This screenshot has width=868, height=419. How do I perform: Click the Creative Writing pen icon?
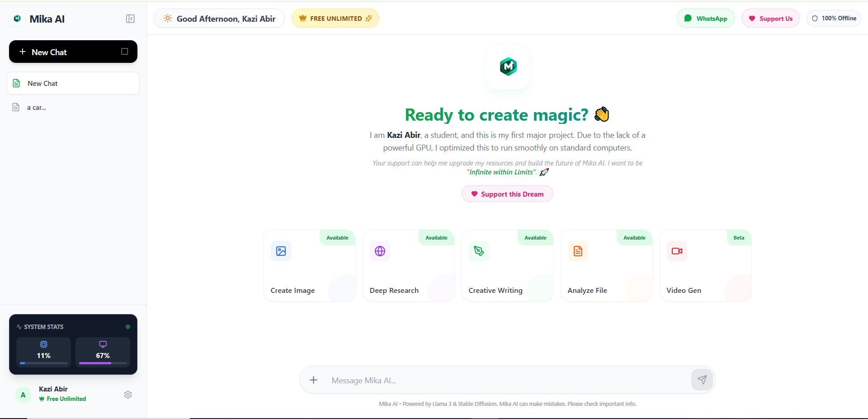(x=478, y=251)
